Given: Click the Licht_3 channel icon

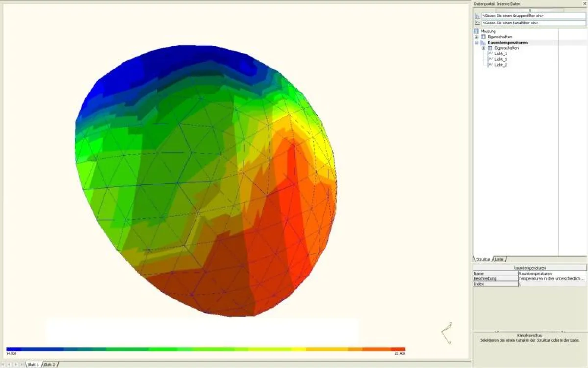Looking at the screenshot, I should tap(490, 59).
